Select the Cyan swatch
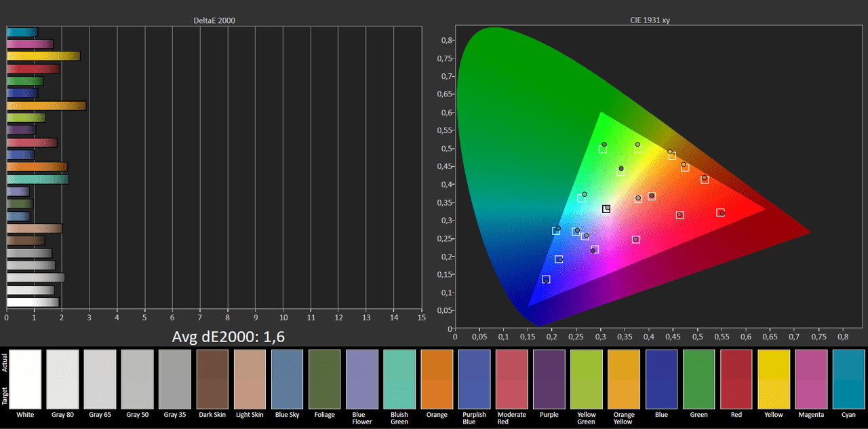The image size is (868, 429). coord(849,379)
